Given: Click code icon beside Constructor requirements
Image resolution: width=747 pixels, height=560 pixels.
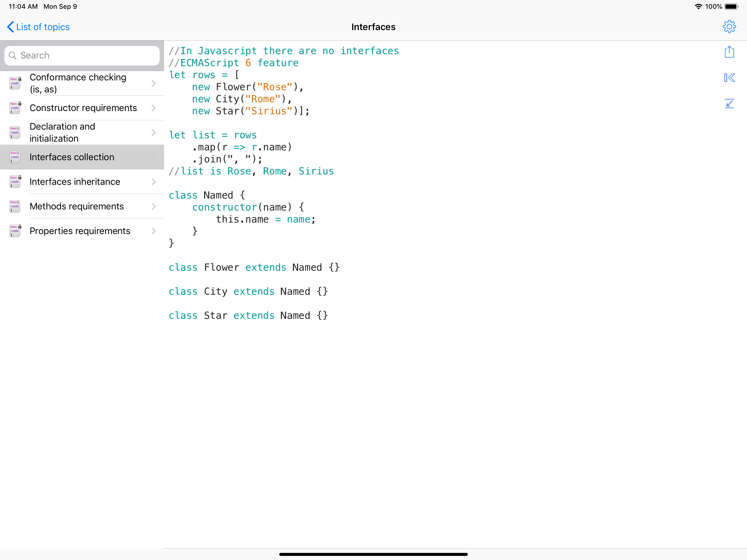Looking at the screenshot, I should click(15, 108).
